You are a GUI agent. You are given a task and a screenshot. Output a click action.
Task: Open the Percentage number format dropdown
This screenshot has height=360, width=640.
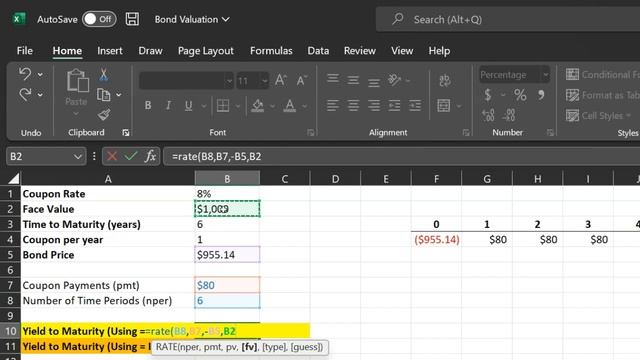(545, 75)
